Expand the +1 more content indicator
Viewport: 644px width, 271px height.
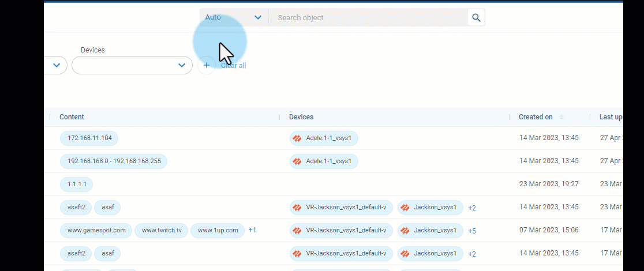click(x=252, y=230)
